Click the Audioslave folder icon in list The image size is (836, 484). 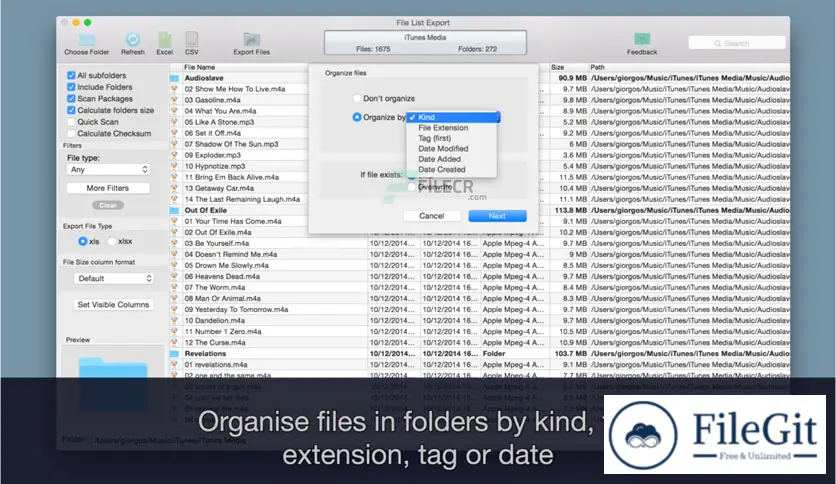pos(174,78)
